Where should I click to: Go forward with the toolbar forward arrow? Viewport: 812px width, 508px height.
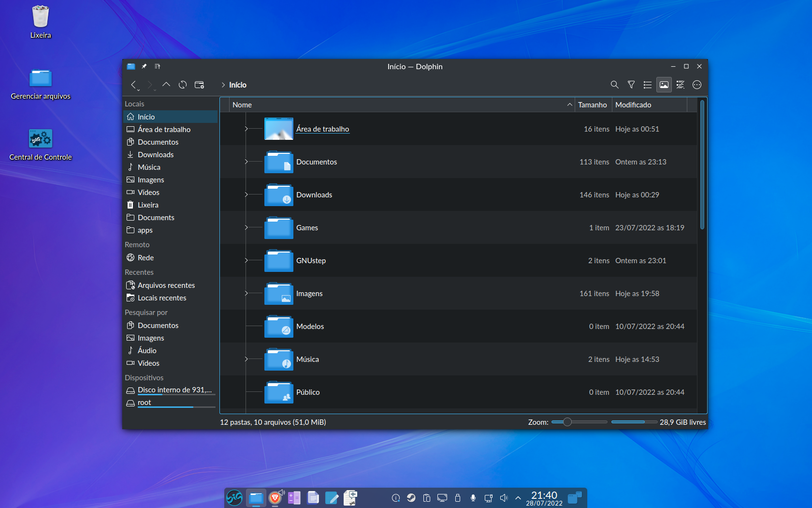150,85
